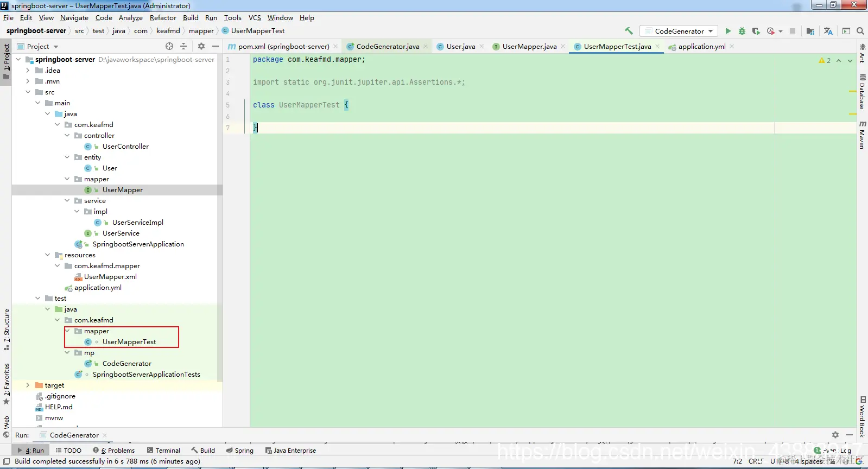Open the Favorites side tool window
The image size is (868, 469).
7,384
